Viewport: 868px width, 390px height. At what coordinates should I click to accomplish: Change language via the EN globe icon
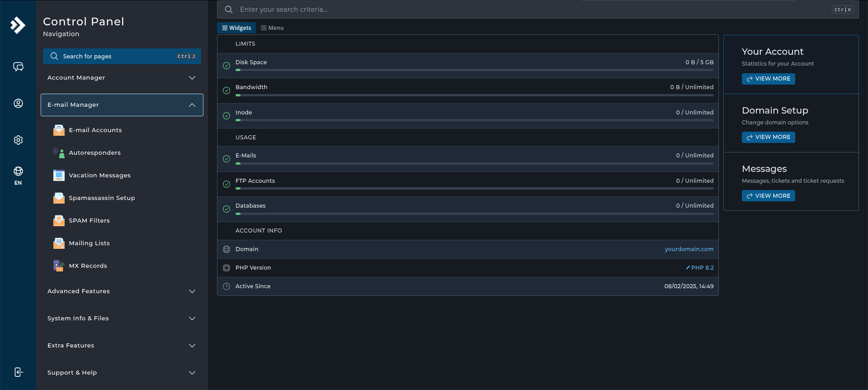tap(18, 176)
